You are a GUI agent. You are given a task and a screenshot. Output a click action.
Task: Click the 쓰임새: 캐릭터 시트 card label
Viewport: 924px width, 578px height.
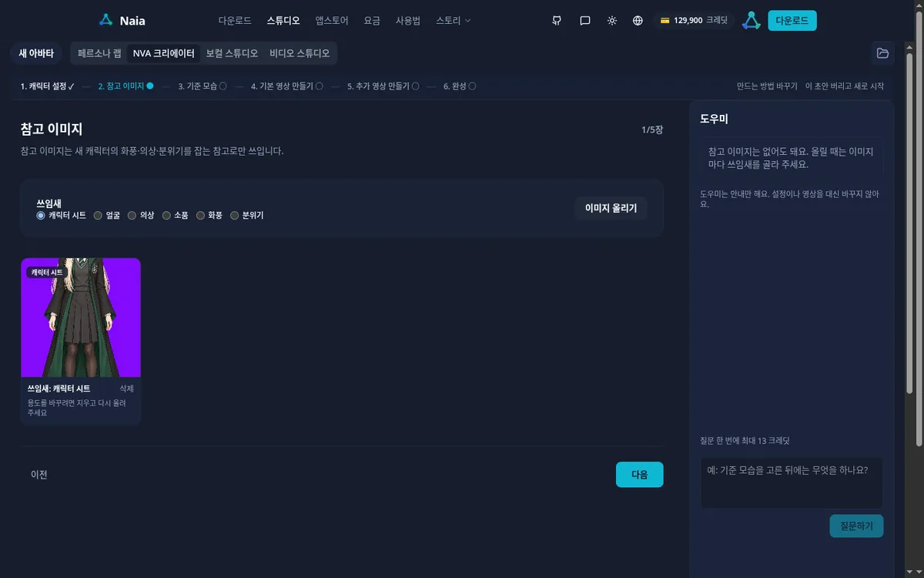tap(59, 388)
